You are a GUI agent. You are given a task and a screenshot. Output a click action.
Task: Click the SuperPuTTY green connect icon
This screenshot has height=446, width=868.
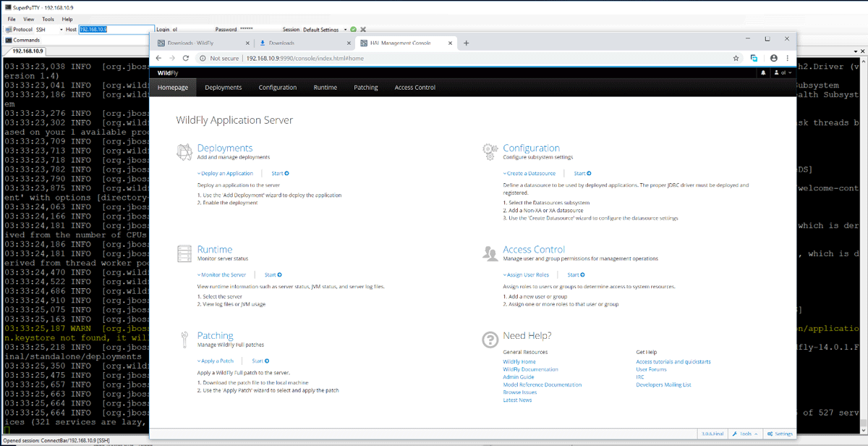pyautogui.click(x=353, y=30)
